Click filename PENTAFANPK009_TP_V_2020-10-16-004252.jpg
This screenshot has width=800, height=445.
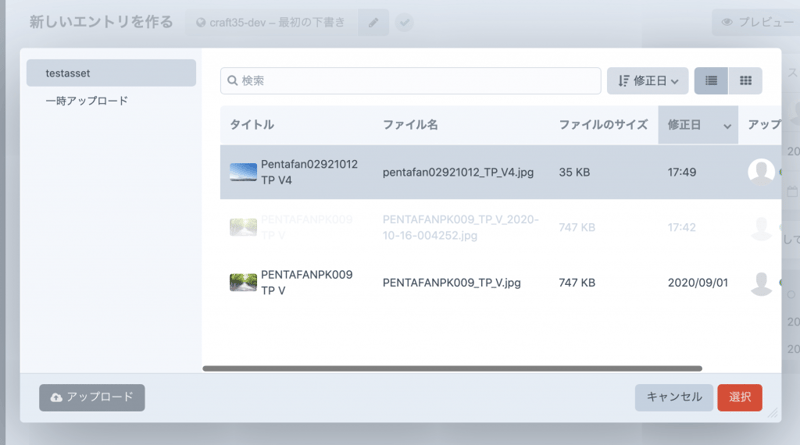461,227
